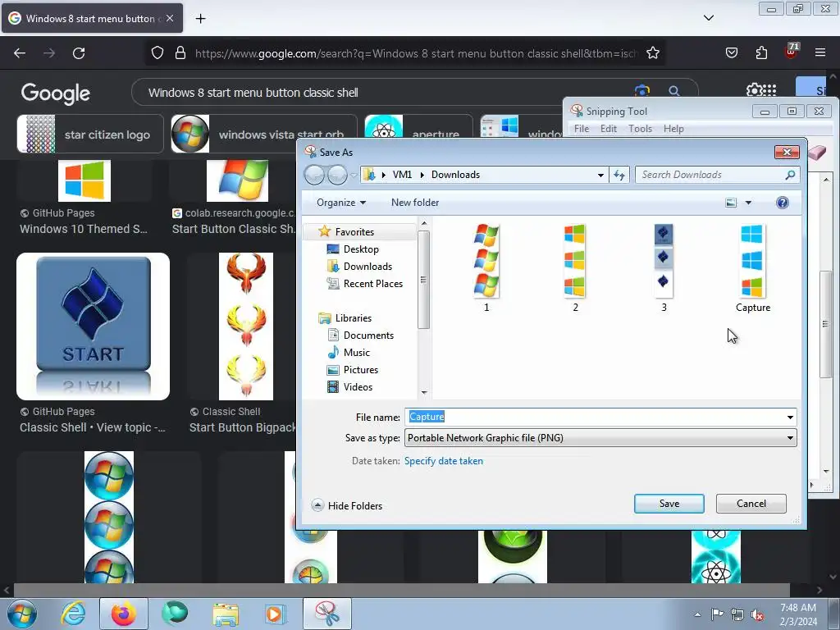Open Videos library
This screenshot has width=840, height=630.
tap(358, 387)
